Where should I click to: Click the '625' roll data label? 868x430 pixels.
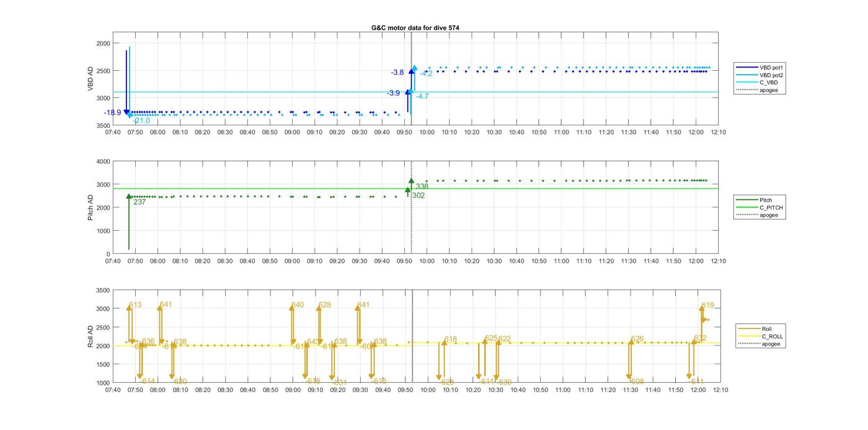pos(491,338)
